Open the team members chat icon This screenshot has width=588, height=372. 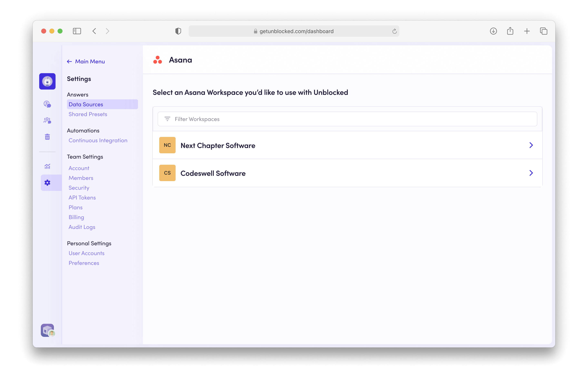(x=47, y=121)
